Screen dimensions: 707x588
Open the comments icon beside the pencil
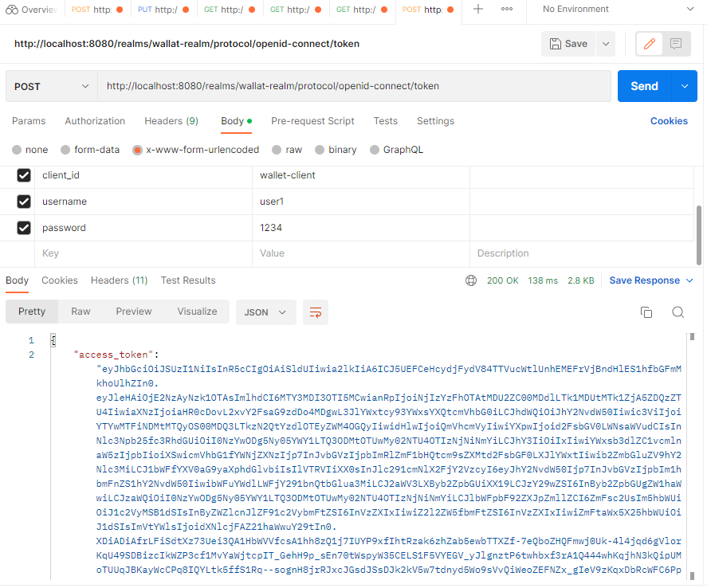(677, 44)
